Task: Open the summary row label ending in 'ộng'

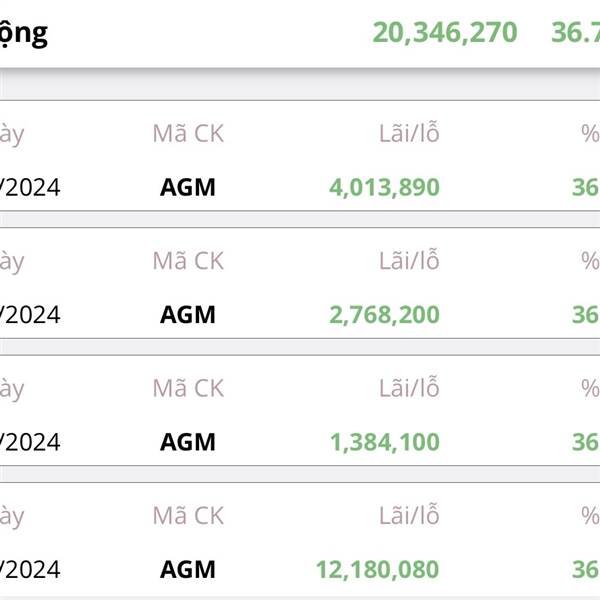Action: click(x=24, y=34)
